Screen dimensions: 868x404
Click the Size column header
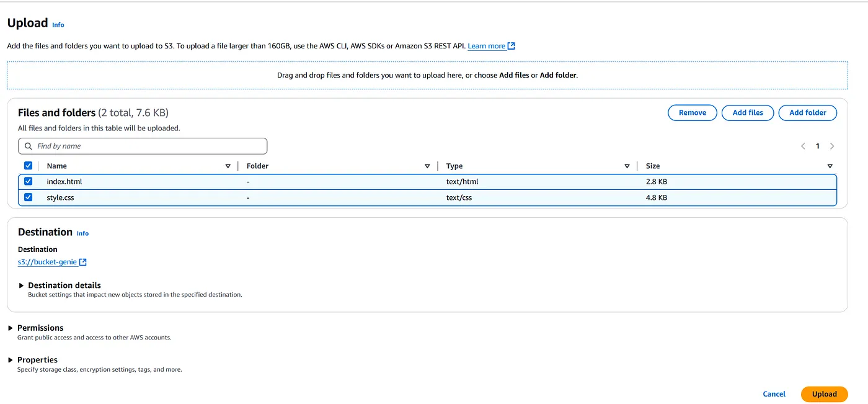tap(653, 166)
